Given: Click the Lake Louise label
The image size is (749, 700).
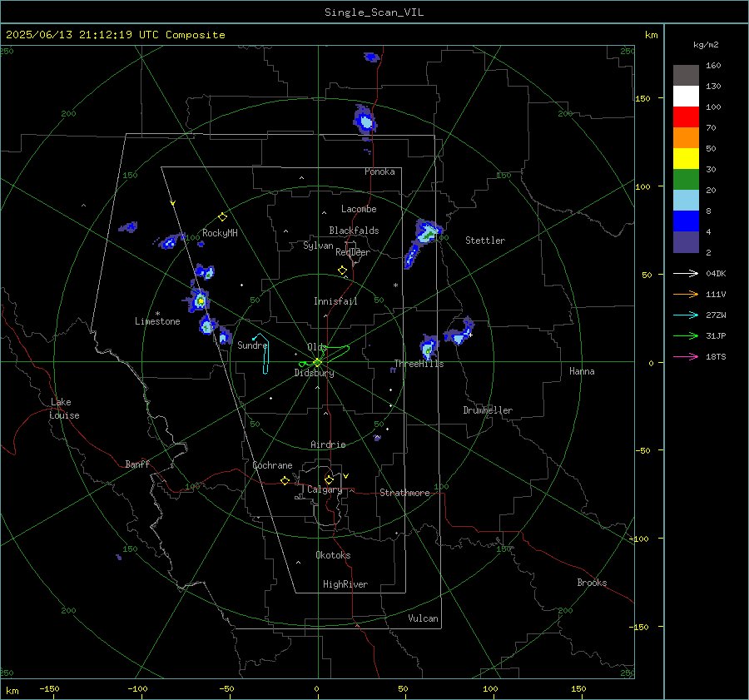Looking at the screenshot, I should pos(64,409).
